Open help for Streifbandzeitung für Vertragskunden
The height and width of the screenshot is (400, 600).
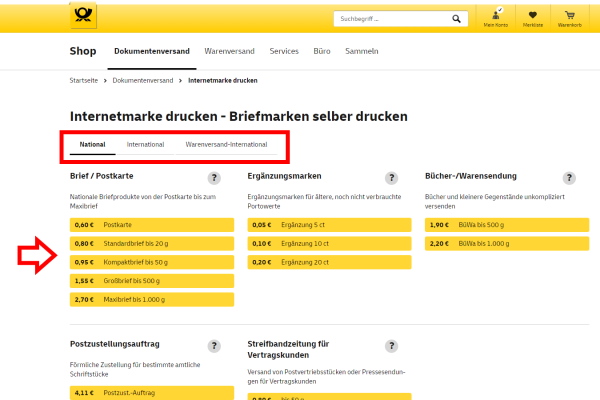[391, 346]
